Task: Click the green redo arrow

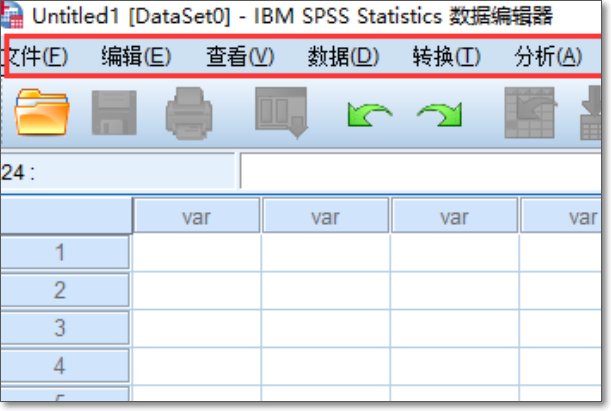Action: (440, 115)
